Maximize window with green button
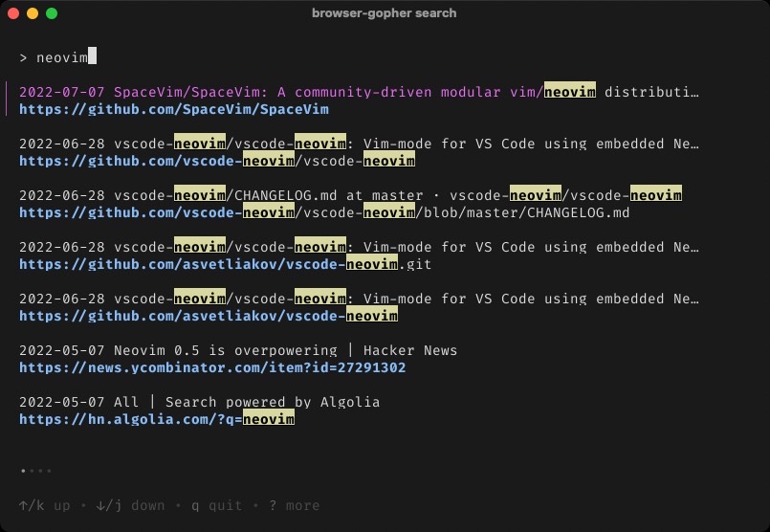 tap(52, 13)
